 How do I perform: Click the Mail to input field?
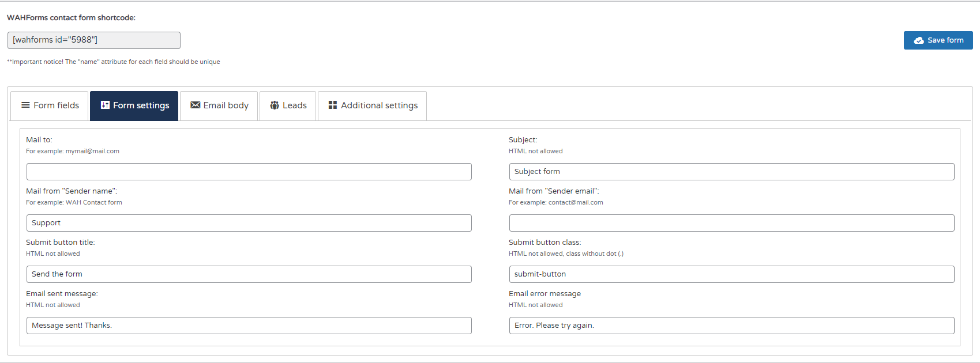point(249,172)
